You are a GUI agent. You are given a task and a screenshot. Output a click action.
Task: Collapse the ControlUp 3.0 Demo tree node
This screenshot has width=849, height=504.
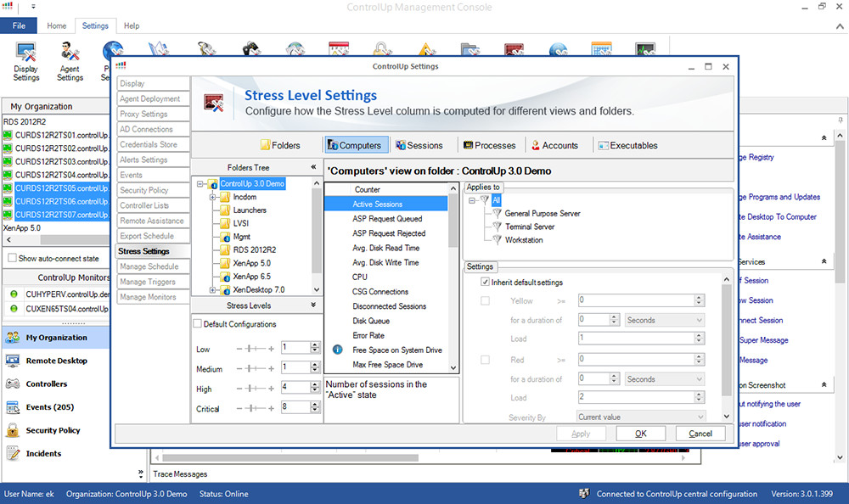200,184
